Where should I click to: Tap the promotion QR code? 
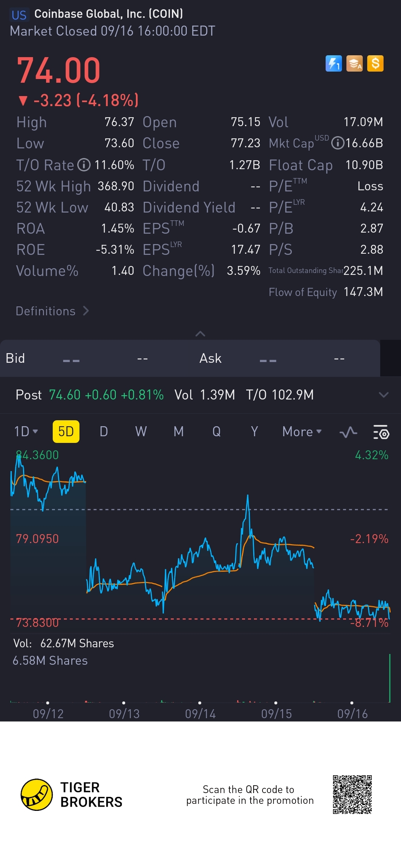352,794
